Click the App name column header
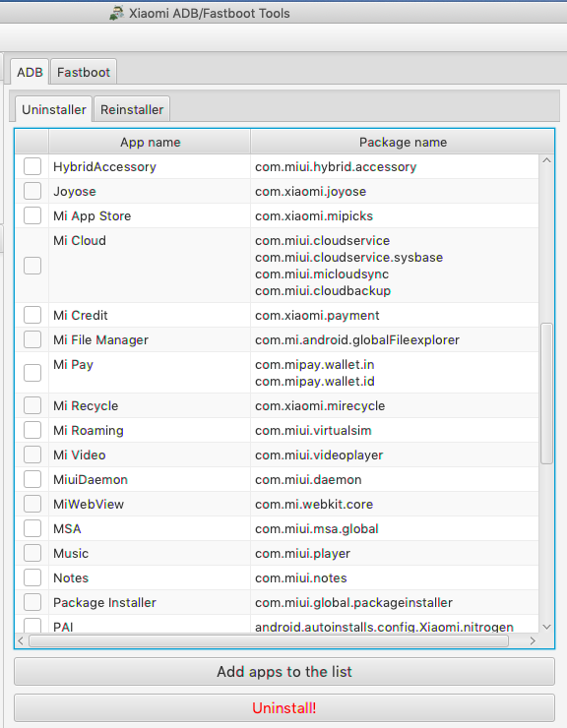 point(150,142)
